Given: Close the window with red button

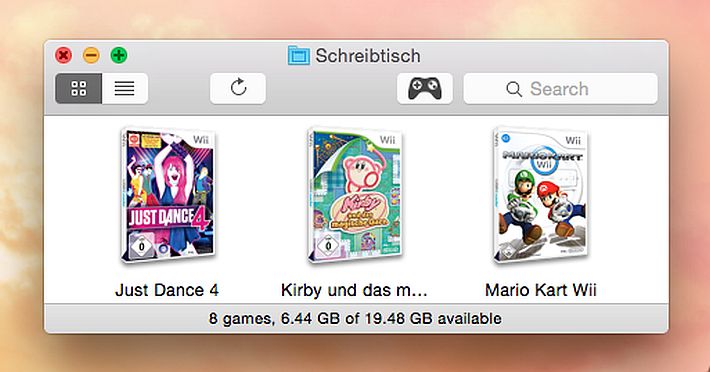Looking at the screenshot, I should (63, 55).
